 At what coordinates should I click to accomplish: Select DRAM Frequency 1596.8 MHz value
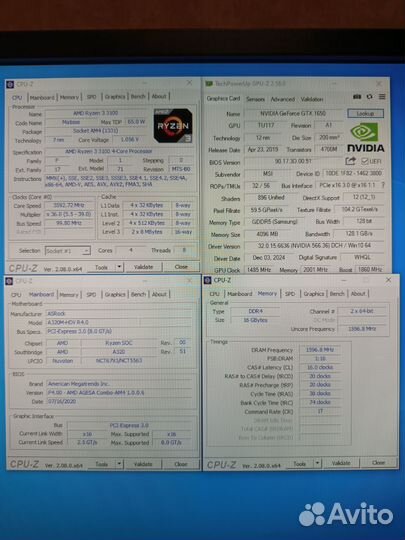click(320, 350)
